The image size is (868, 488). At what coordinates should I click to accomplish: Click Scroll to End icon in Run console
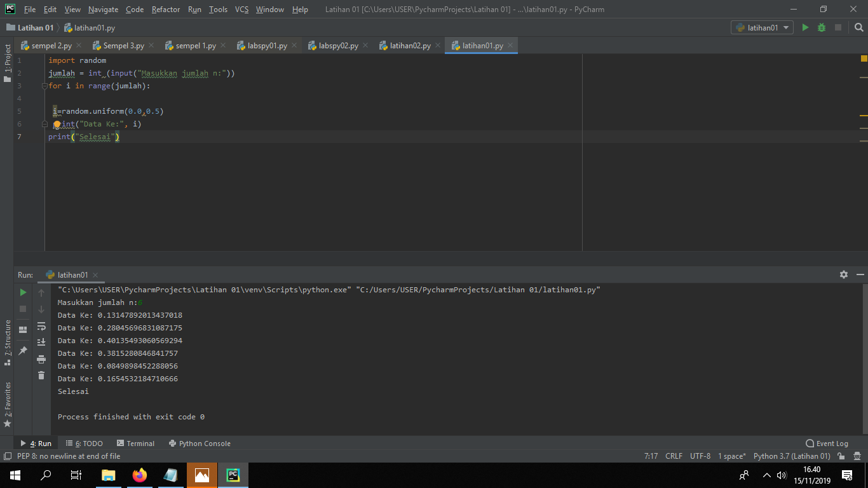click(41, 342)
